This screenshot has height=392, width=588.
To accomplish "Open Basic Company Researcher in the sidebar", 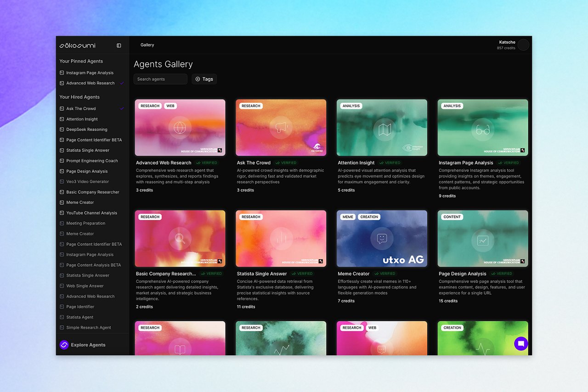I will (x=92, y=192).
